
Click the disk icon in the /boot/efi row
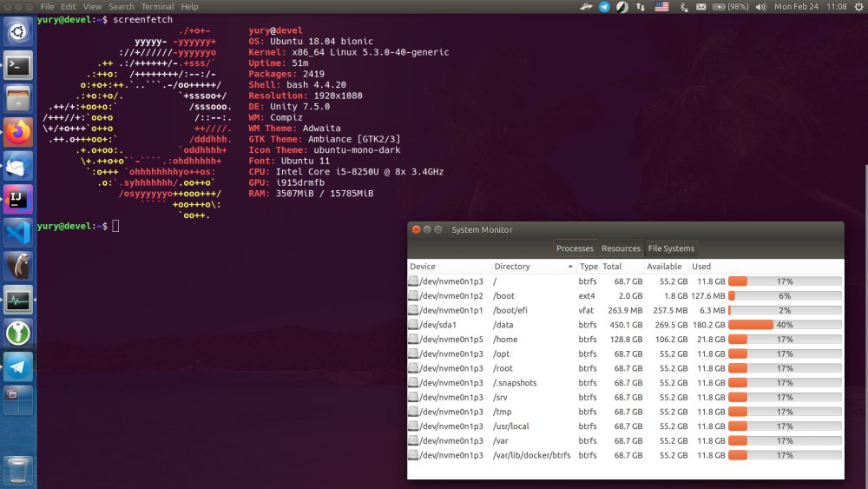click(413, 311)
